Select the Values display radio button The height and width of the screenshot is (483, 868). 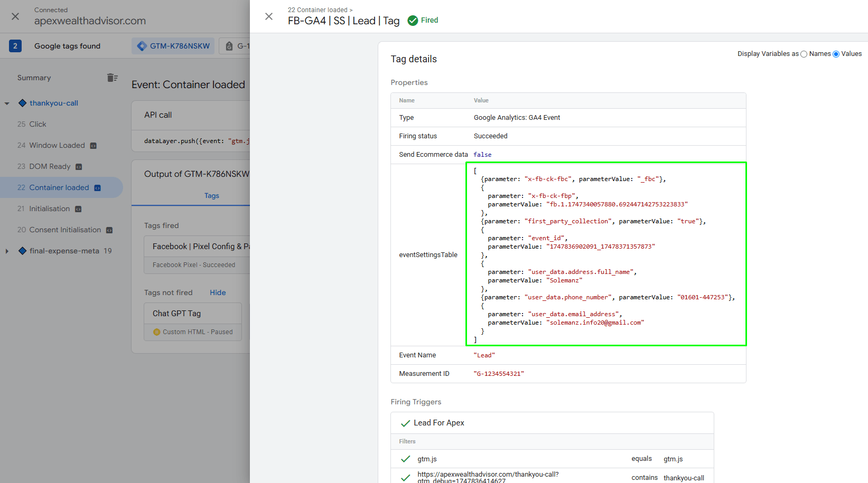836,54
